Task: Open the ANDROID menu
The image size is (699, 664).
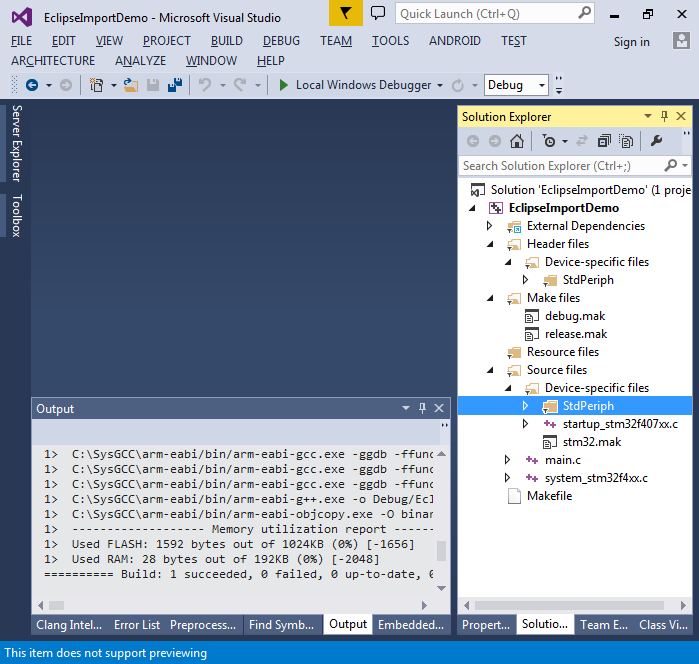Action: (x=454, y=41)
